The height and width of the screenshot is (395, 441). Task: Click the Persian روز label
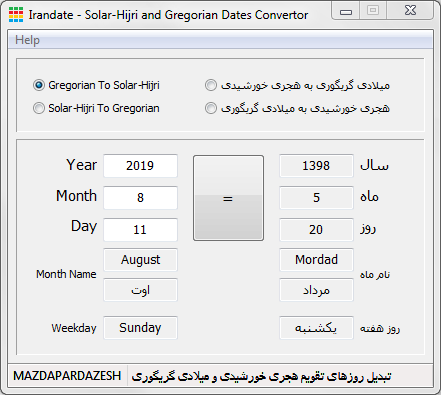pos(368,229)
